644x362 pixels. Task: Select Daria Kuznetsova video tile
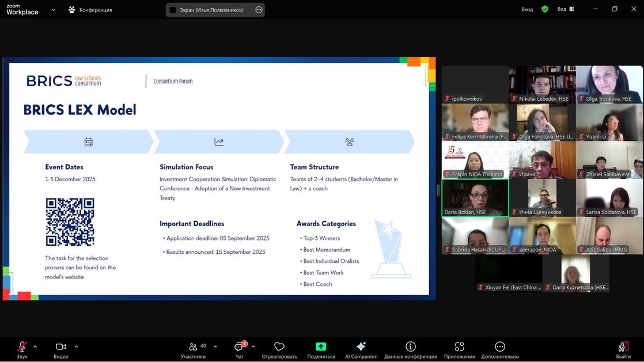tap(576, 273)
